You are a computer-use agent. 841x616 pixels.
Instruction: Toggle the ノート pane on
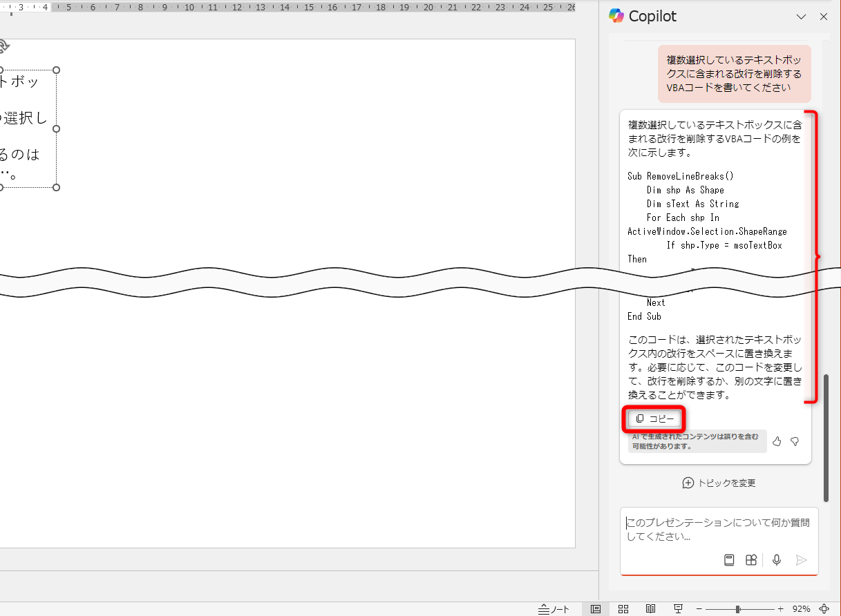[553, 608]
